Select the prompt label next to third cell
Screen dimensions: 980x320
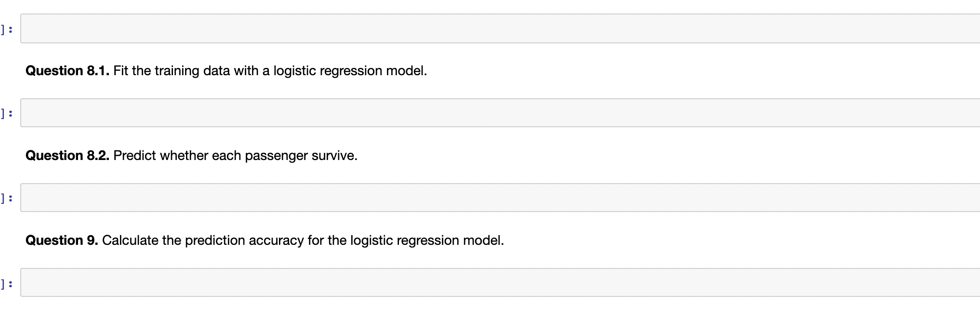tap(6, 198)
